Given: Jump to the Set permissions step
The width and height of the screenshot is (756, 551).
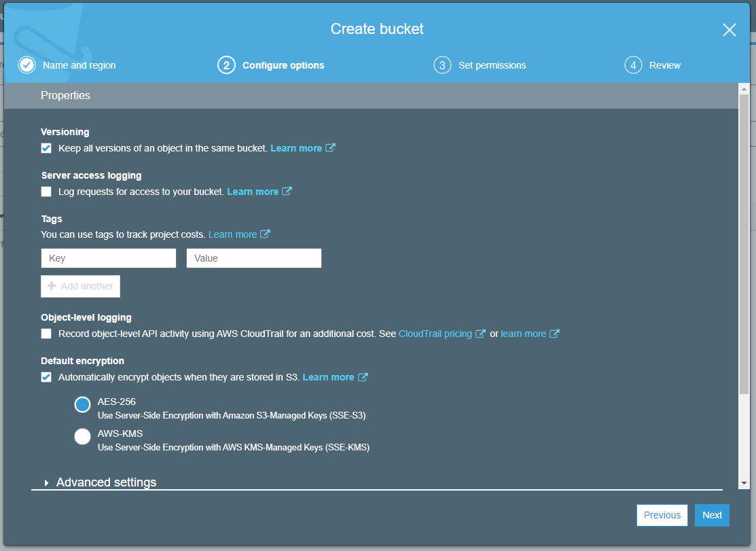Looking at the screenshot, I should coord(492,65).
